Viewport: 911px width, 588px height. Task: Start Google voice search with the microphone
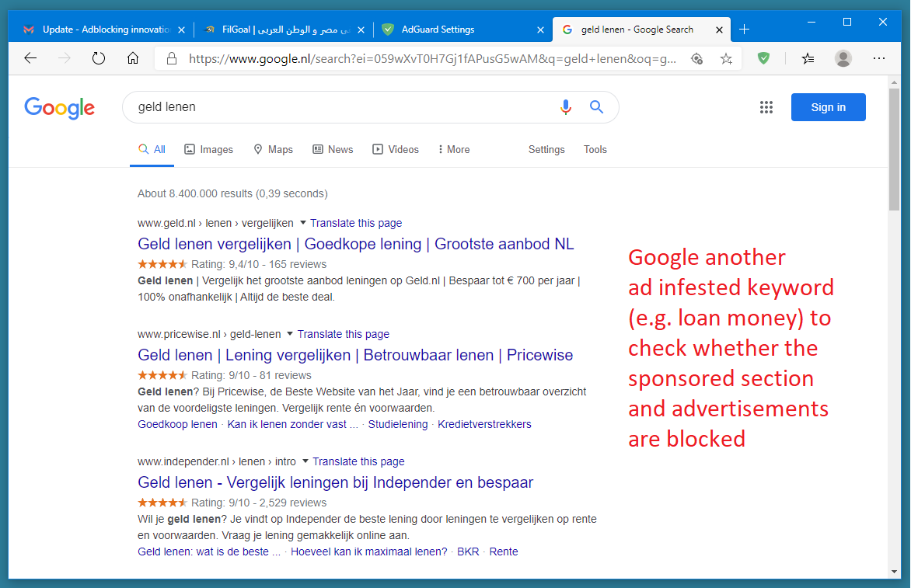tap(566, 107)
